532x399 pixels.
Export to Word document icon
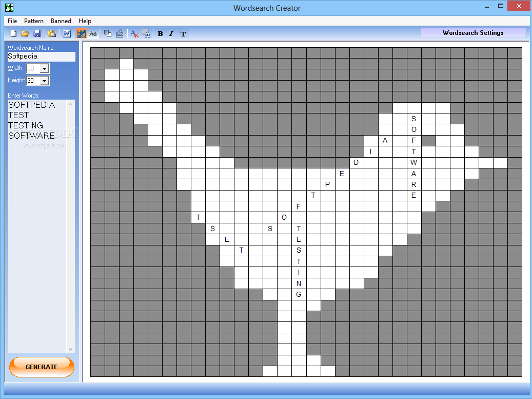pos(67,33)
